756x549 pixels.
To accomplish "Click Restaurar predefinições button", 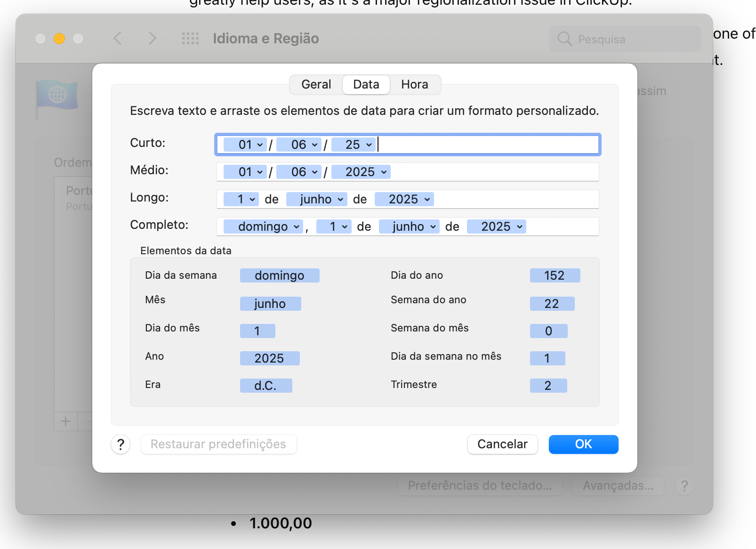I will [218, 444].
